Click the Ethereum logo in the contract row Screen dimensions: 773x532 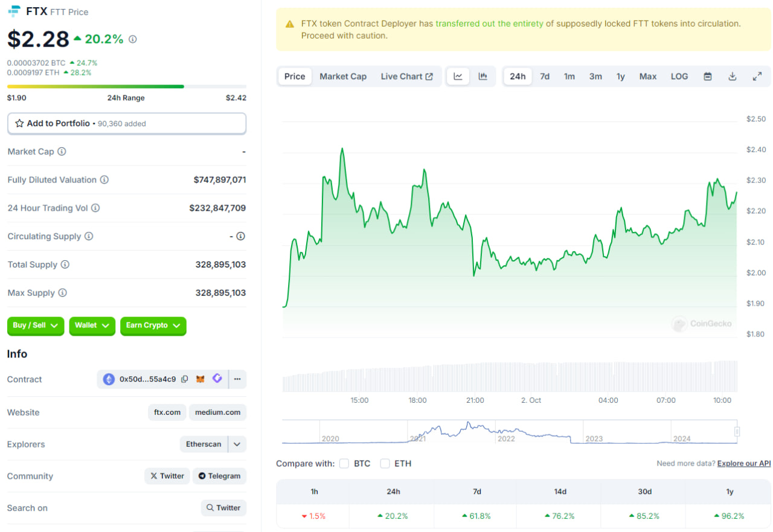point(109,379)
